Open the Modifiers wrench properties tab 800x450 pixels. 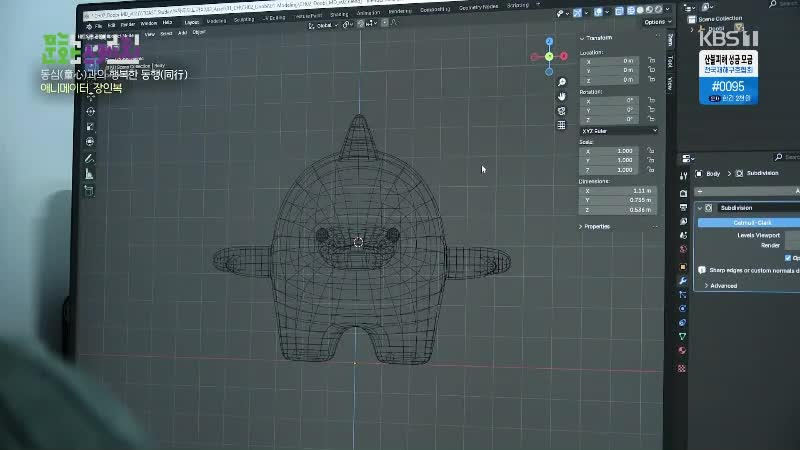(683, 281)
